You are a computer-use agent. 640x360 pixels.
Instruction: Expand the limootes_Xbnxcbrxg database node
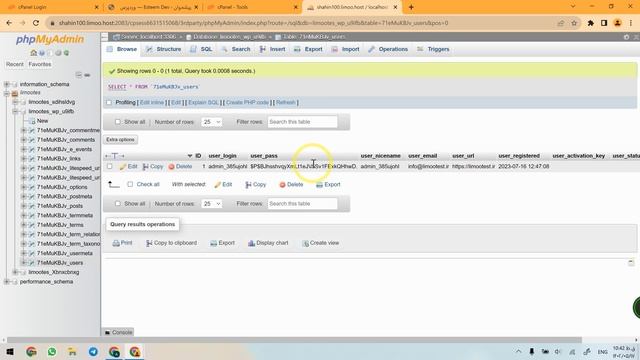click(15, 272)
